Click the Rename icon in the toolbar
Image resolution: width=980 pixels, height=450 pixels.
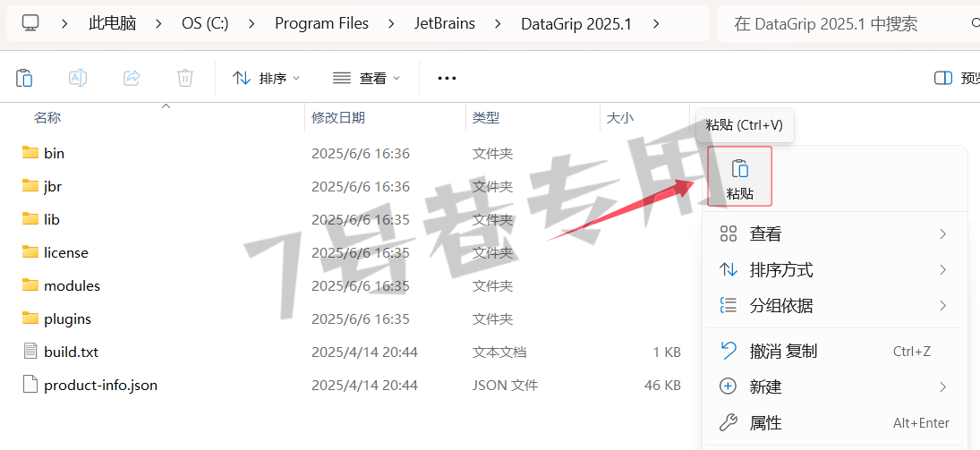pyautogui.click(x=78, y=78)
